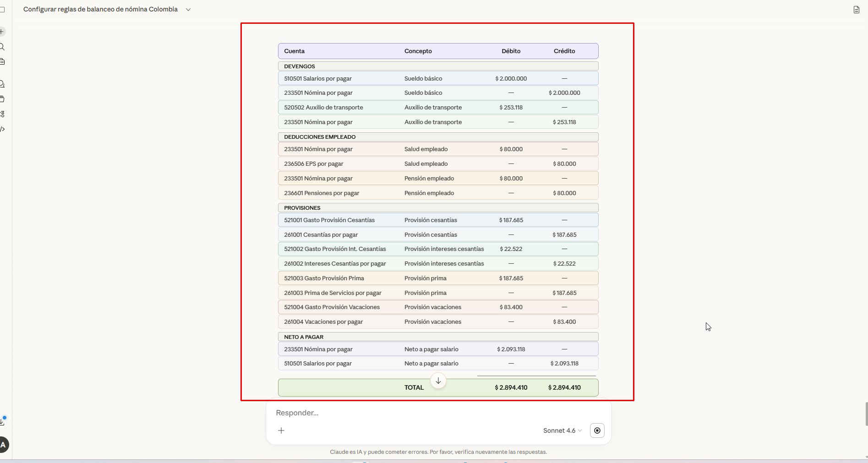The width and height of the screenshot is (868, 463).
Task: Select the NETO A PAGAR section header
Action: point(438,337)
